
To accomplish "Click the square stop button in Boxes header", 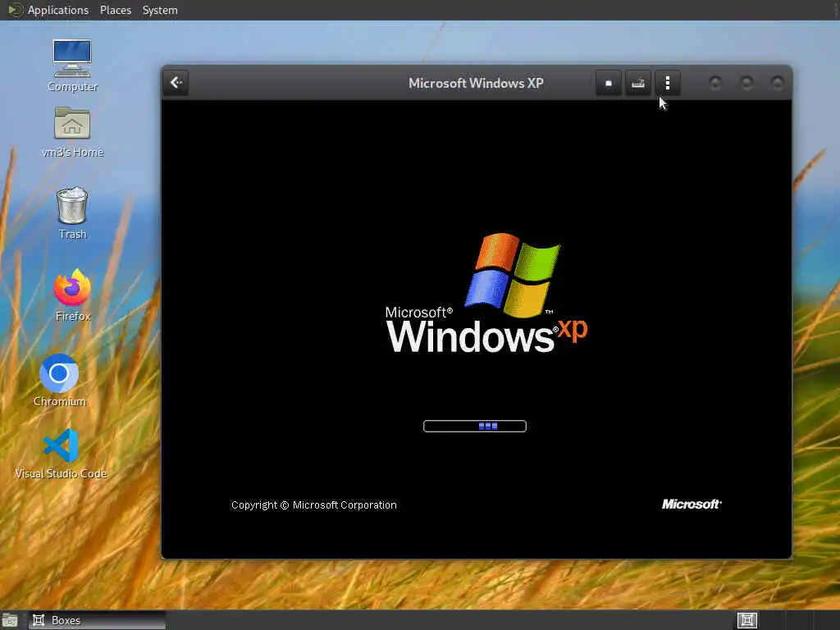I will 608,83.
